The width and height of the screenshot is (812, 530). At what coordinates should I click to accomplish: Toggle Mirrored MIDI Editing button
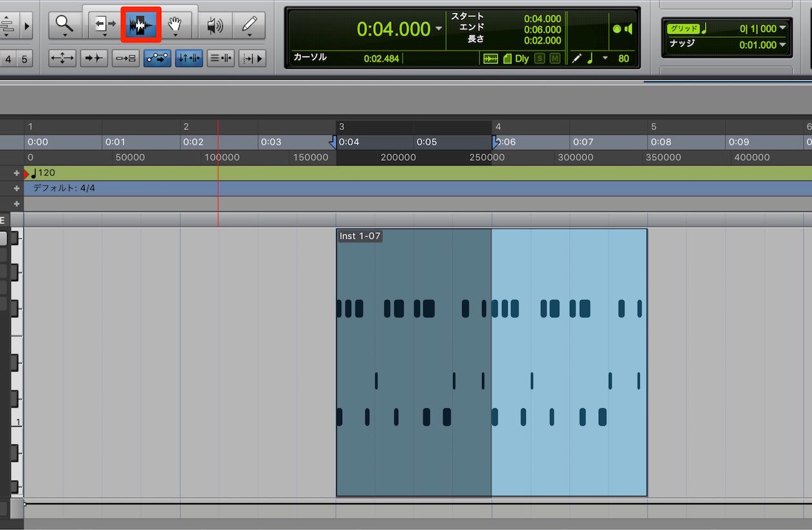[126, 58]
